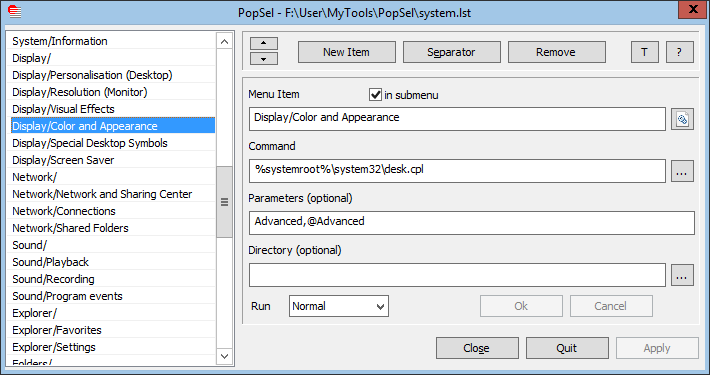Click the Separator button
Image resolution: width=710 pixels, height=375 pixels.
[451, 52]
